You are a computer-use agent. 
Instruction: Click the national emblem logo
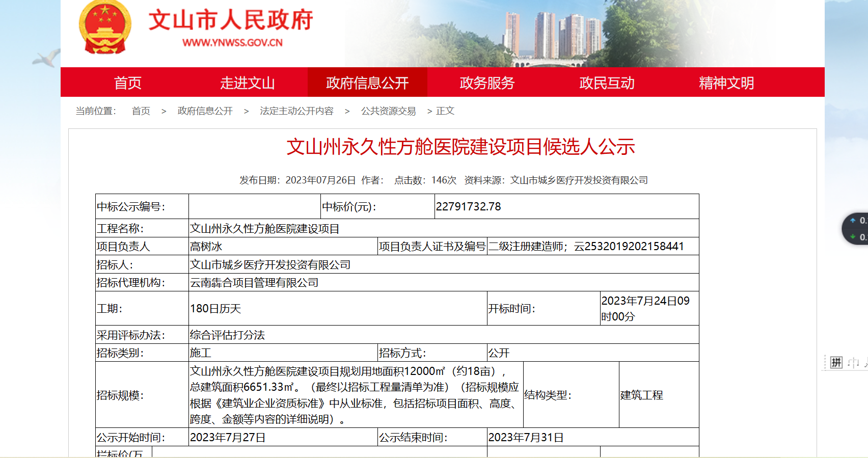[104, 27]
